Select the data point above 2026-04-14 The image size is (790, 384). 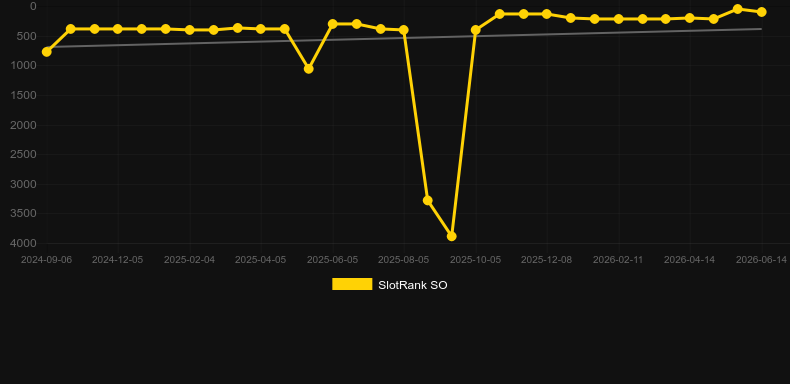click(690, 18)
